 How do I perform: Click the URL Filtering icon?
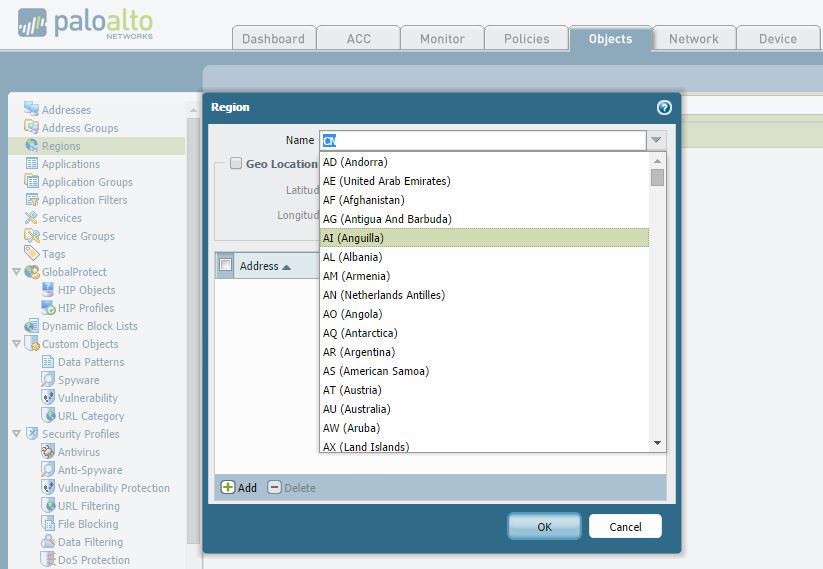pos(48,505)
